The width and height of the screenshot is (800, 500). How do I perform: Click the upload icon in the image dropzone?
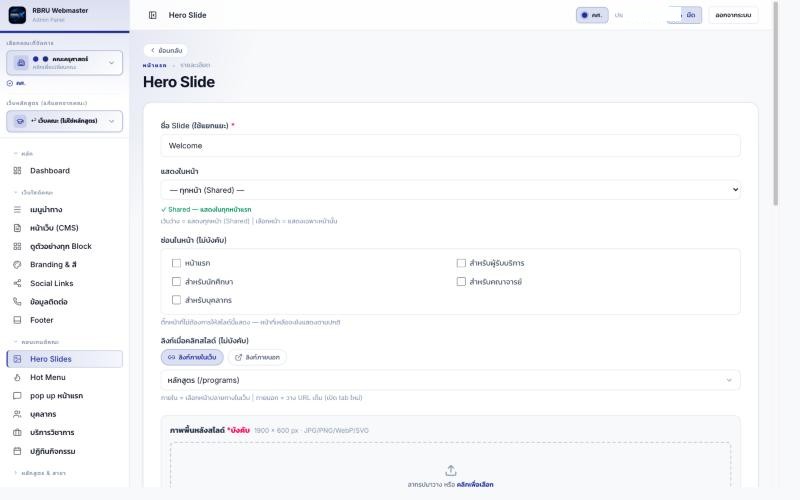click(451, 470)
